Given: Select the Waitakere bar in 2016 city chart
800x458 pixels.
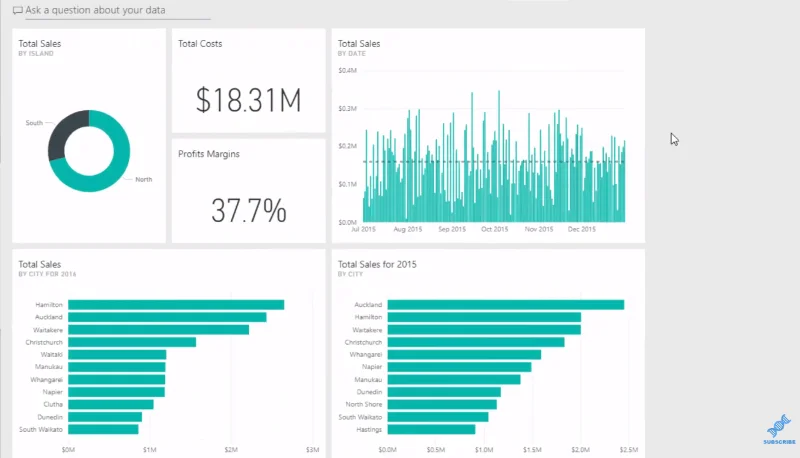Looking at the screenshot, I should pyautogui.click(x=159, y=330).
